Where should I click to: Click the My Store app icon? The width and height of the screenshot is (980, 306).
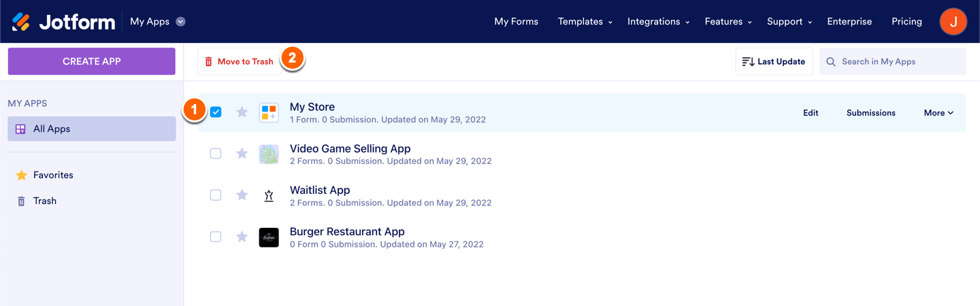click(269, 113)
